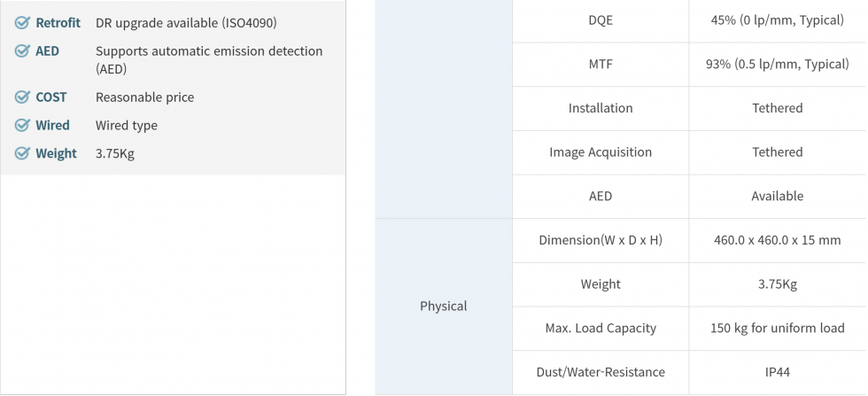Screen dimensions: 868x396
Task: Click the AED Available value cell
Action: 778,196
